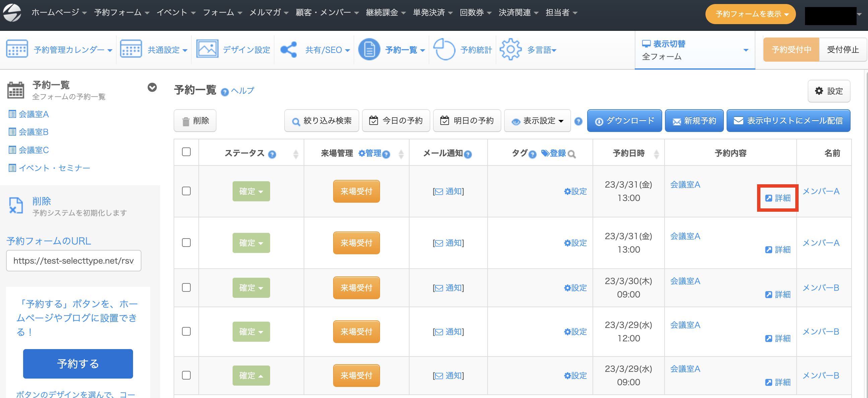Expand the 表示設定 dropdown

(538, 121)
